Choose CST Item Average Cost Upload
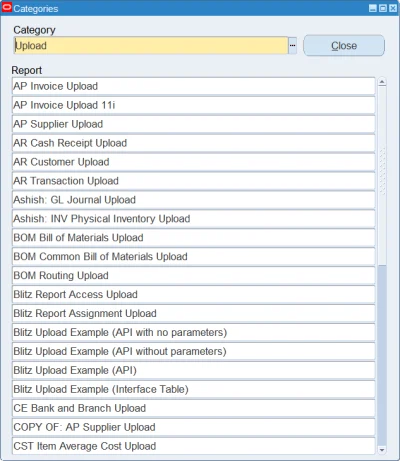 (194, 446)
